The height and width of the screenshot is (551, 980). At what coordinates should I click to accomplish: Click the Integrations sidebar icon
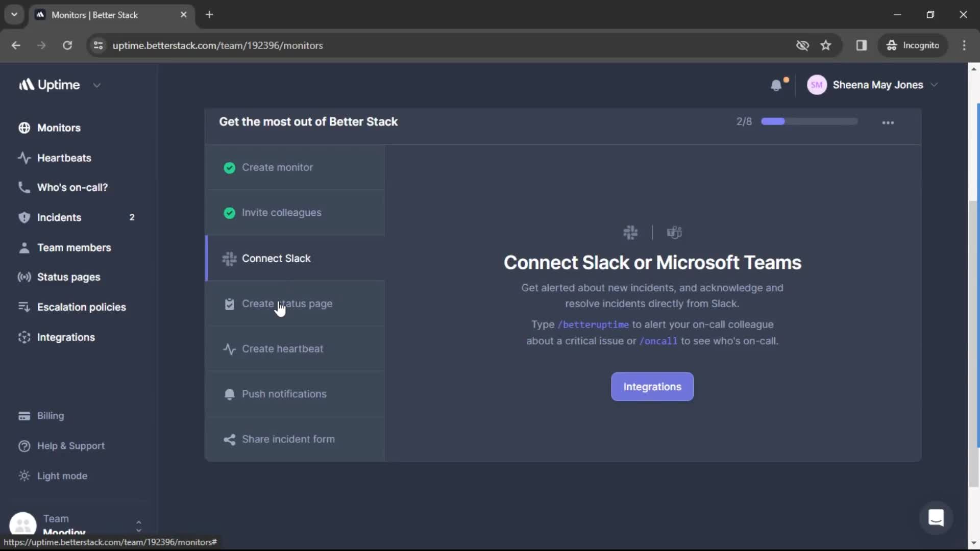coord(23,336)
